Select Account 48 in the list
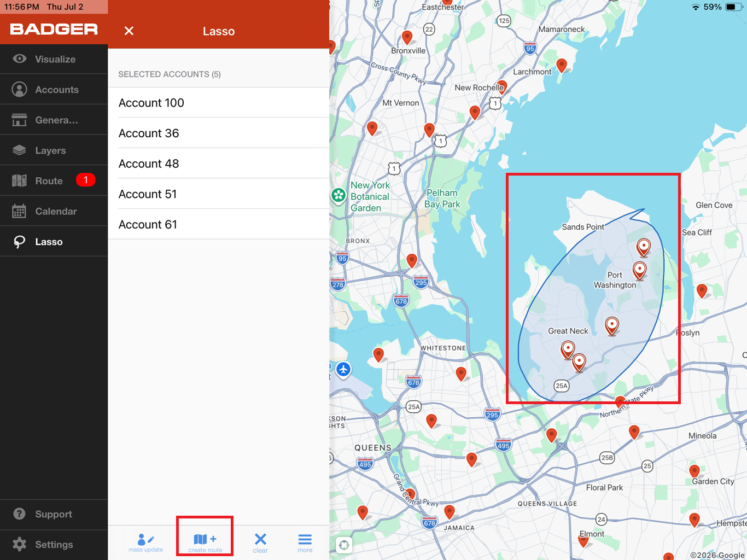This screenshot has height=560, width=747. click(219, 164)
